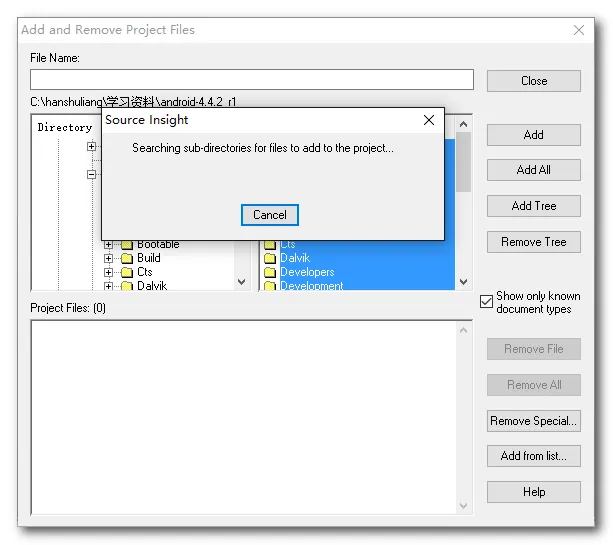Click the Build folder icon in tree

point(127,258)
